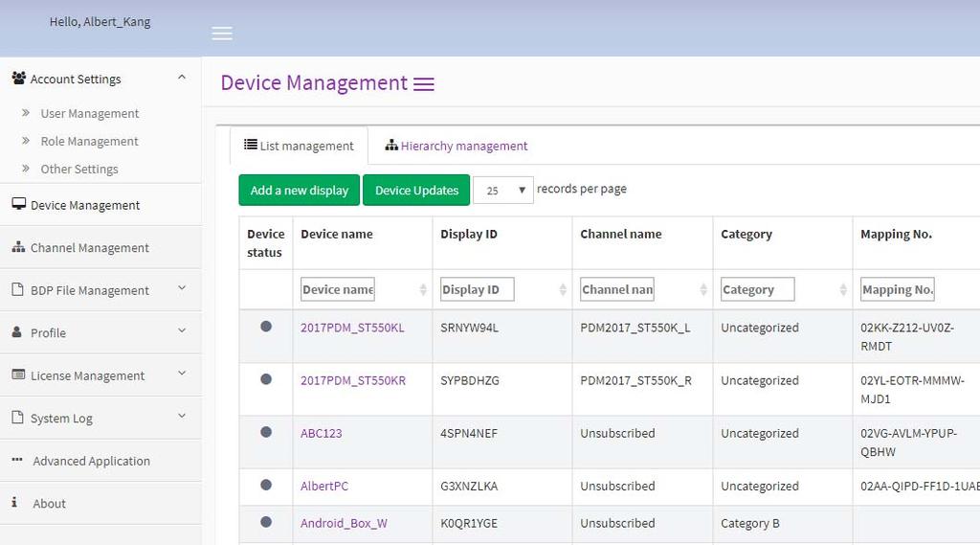The height and width of the screenshot is (545, 980).
Task: Click double-chevron icon beside Other Settings
Action: 26,168
